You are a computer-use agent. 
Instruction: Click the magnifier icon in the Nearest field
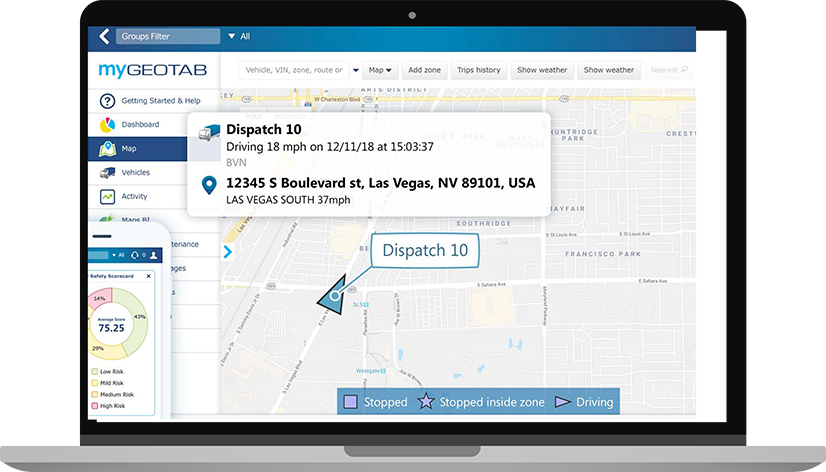pos(684,70)
